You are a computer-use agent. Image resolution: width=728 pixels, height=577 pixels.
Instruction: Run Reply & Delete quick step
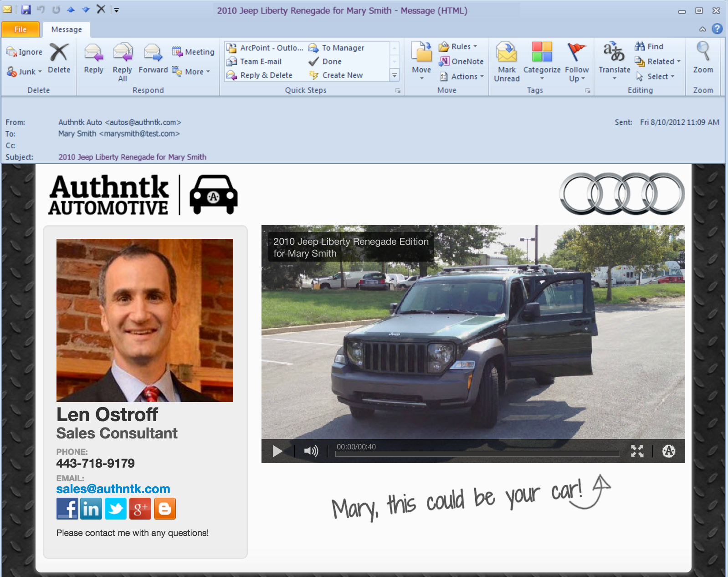[x=260, y=75]
